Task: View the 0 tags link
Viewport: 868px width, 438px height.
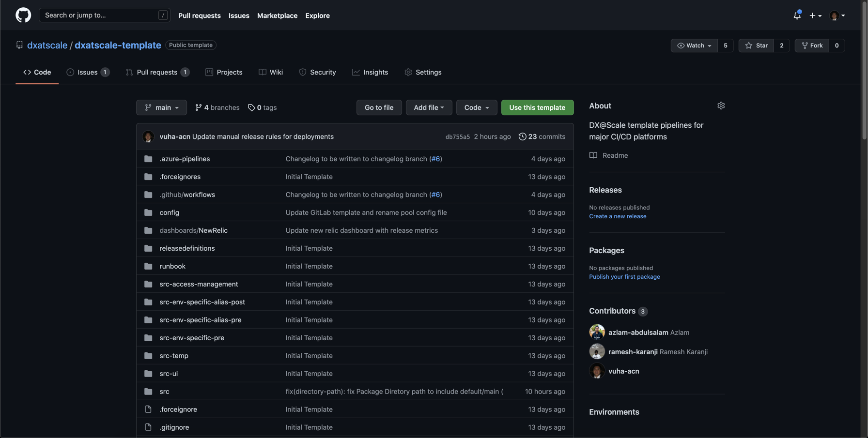Action: click(262, 107)
